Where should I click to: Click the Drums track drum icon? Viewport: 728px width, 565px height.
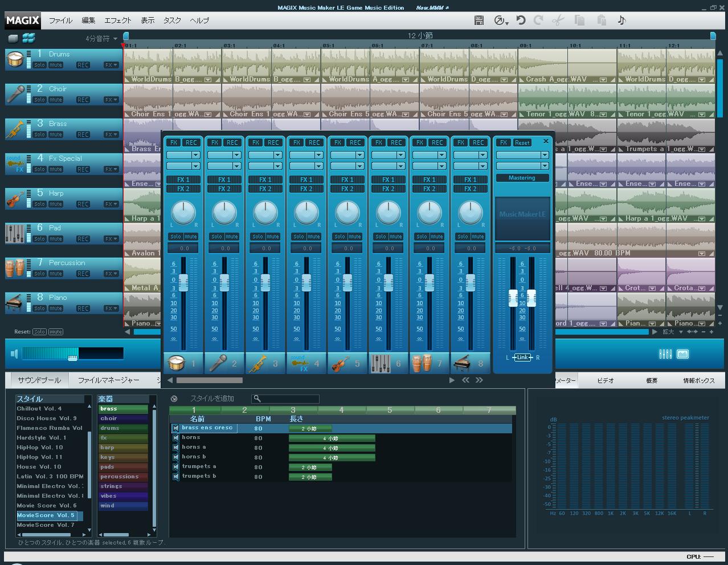tap(15, 59)
